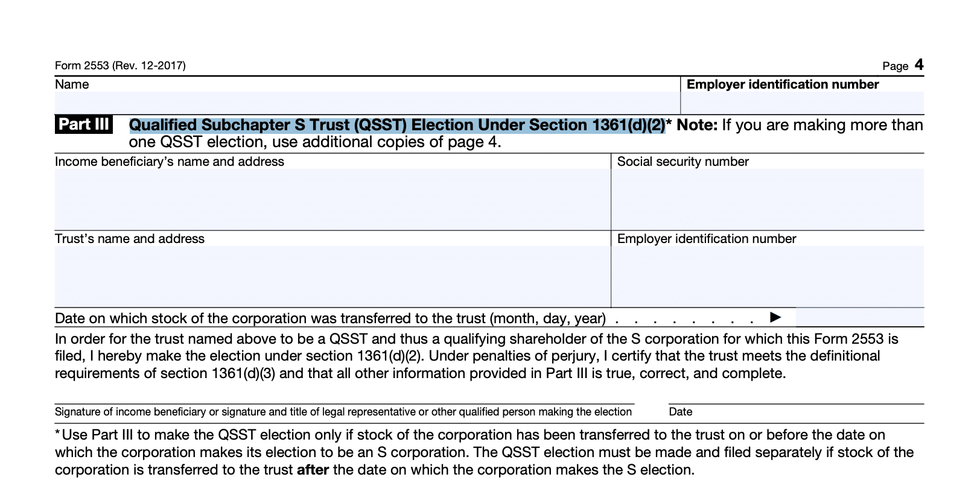Click the arrow before transfer date field
Screen dimensions: 980x480
[776, 317]
